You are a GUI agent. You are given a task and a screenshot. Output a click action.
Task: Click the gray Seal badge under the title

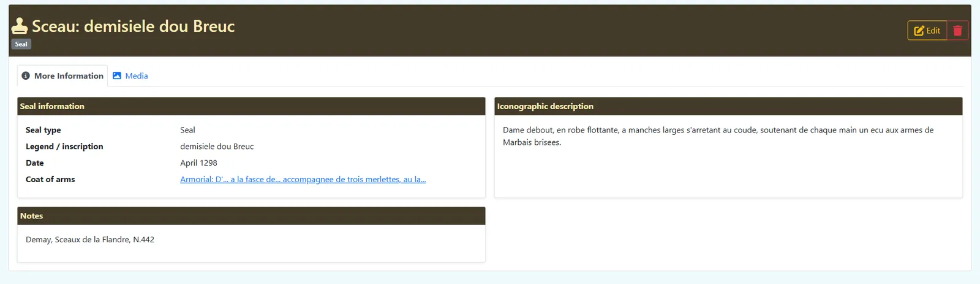21,44
